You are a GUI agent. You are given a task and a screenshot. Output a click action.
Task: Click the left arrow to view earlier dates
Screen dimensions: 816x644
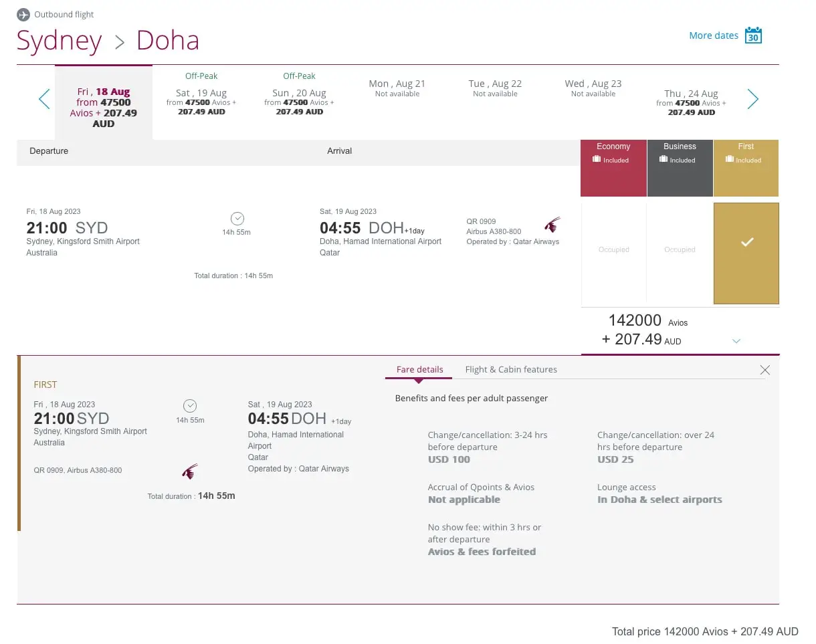pyautogui.click(x=43, y=99)
